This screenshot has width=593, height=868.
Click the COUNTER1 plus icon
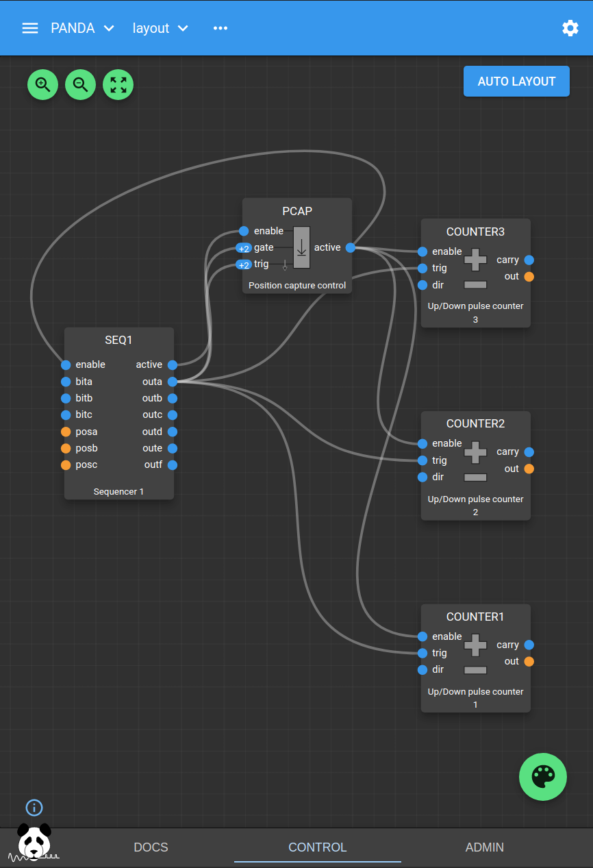pos(475,645)
